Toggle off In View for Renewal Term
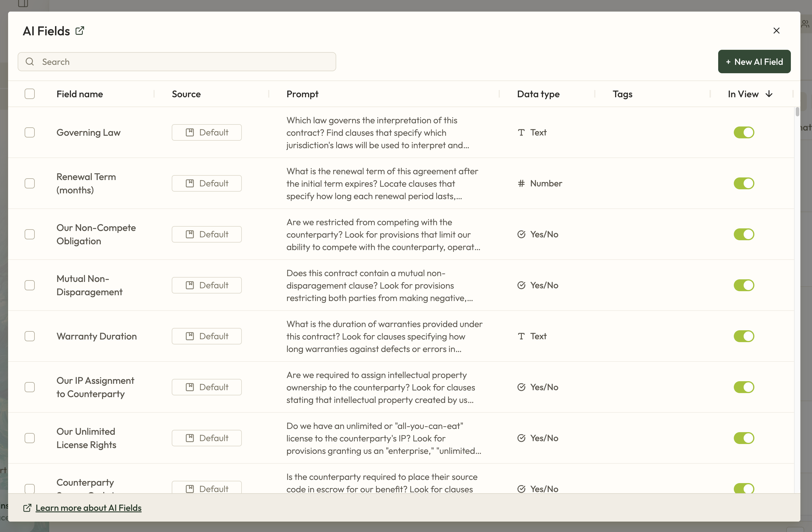 (x=744, y=184)
